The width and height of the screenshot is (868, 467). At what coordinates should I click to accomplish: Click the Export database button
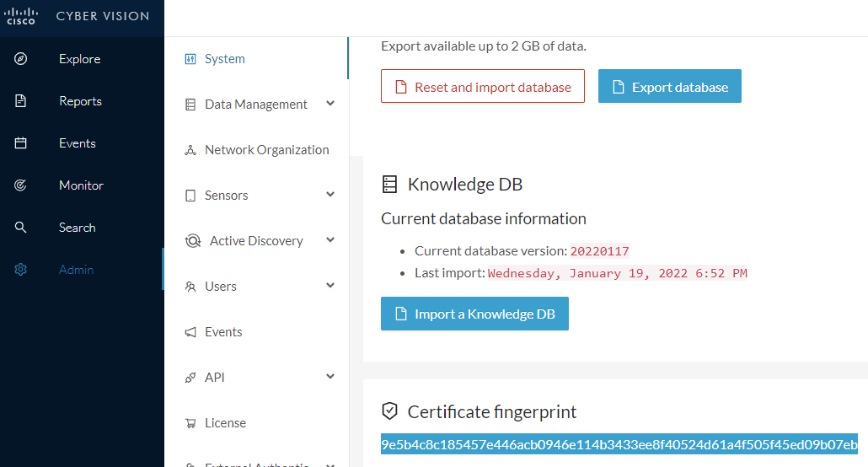[x=670, y=86]
